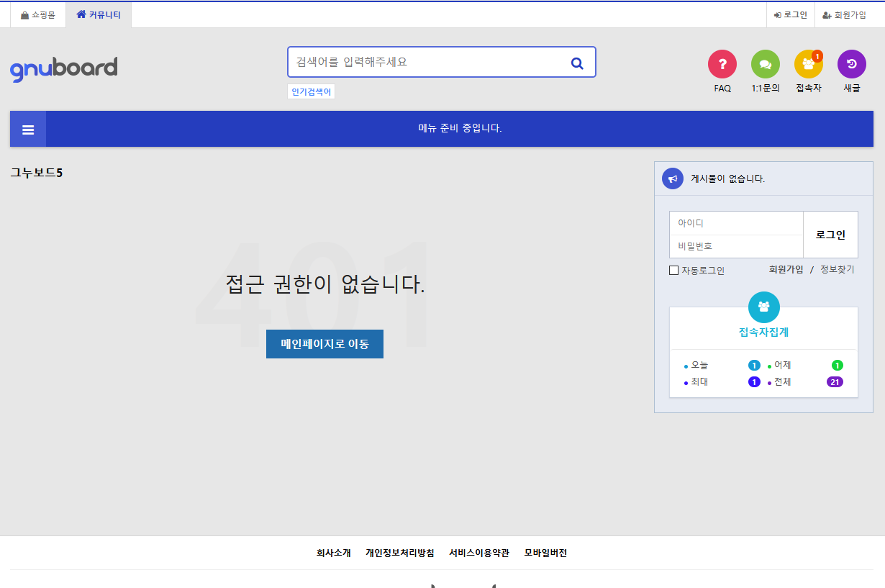Open the 모바일버전 footer link
This screenshot has width=885, height=588.
[x=545, y=553]
